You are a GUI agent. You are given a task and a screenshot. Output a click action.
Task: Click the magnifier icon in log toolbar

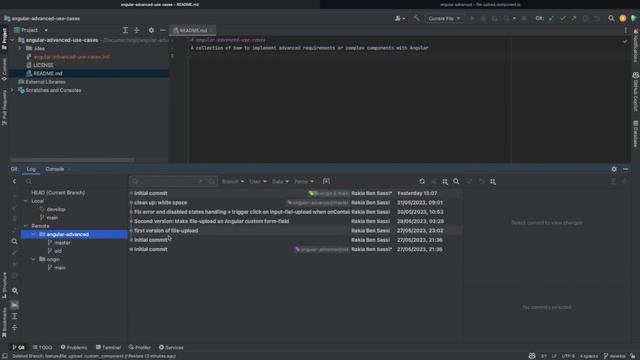point(456,181)
